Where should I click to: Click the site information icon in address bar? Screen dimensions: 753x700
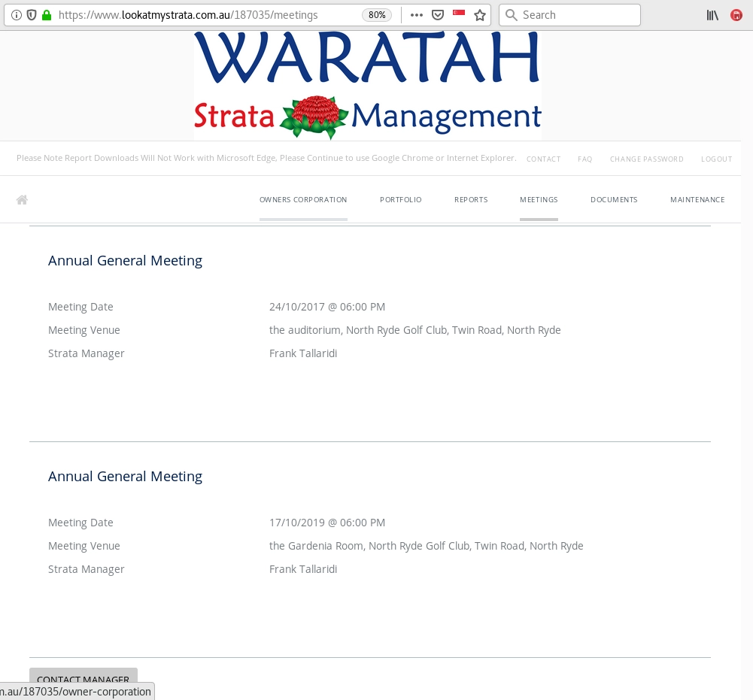tap(17, 15)
